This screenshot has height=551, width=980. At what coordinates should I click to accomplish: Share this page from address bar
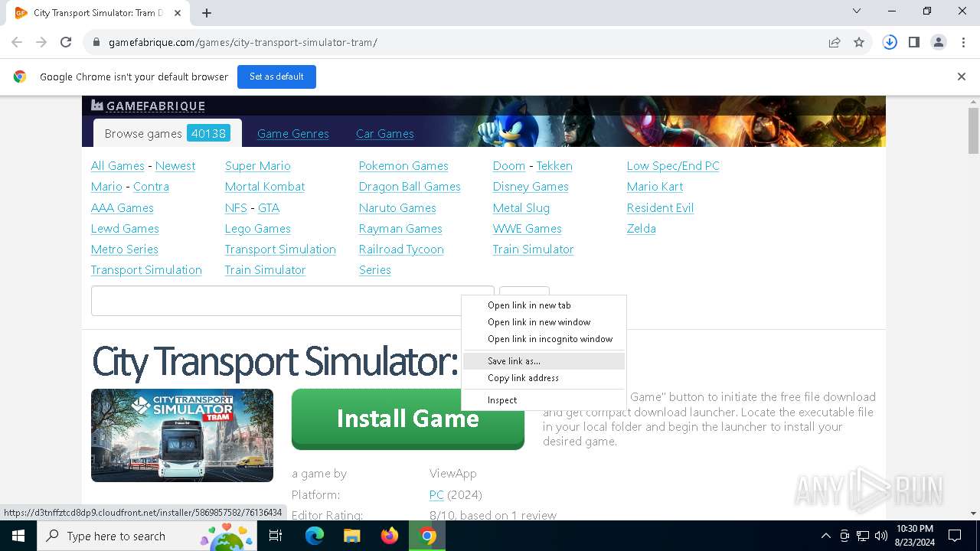pyautogui.click(x=835, y=43)
